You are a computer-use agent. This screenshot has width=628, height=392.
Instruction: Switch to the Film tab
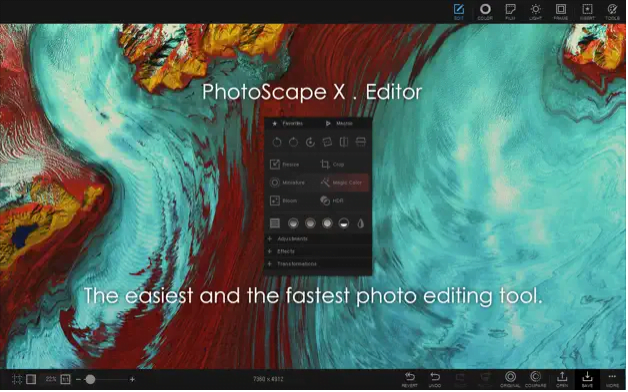pos(511,12)
